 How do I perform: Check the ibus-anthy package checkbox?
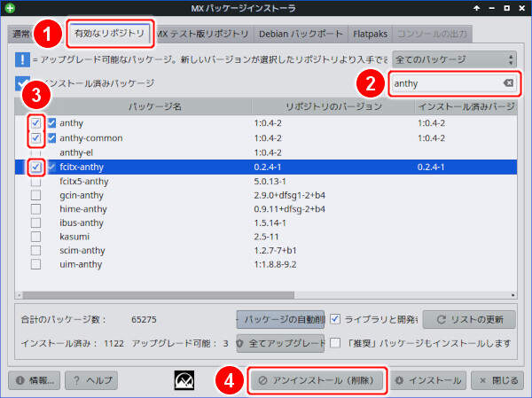pyautogui.click(x=35, y=222)
